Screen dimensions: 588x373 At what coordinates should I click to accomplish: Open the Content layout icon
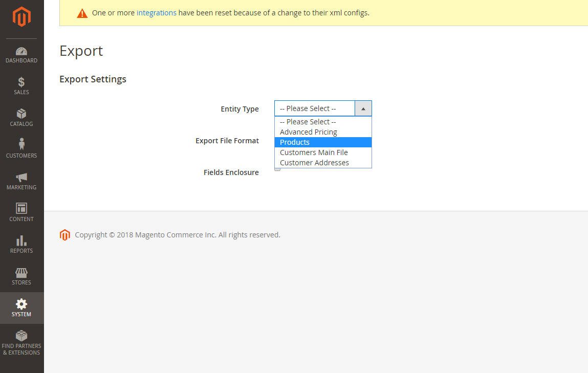21,208
